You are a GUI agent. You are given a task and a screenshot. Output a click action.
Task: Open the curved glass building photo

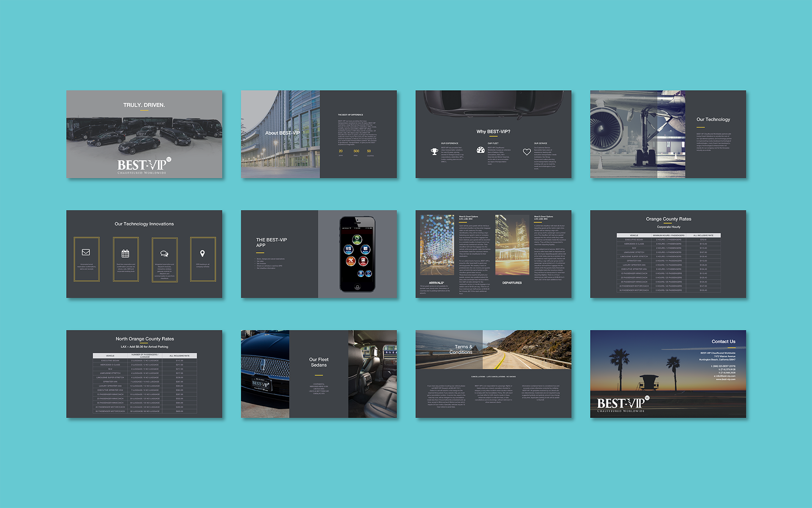tap(280, 134)
